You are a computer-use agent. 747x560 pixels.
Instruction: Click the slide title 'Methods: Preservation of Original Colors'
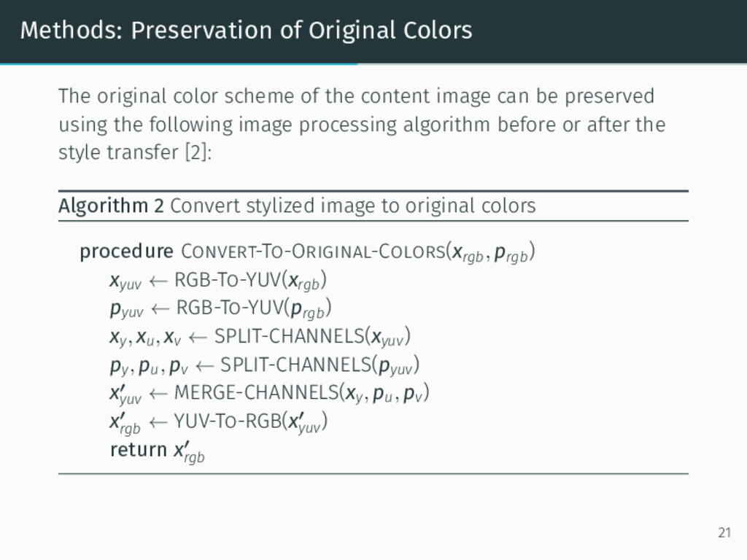[x=247, y=30]
